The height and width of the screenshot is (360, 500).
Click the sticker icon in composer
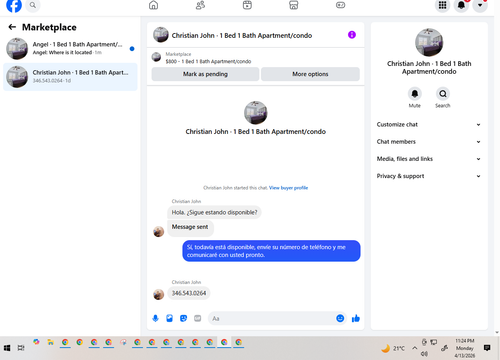pos(183,318)
